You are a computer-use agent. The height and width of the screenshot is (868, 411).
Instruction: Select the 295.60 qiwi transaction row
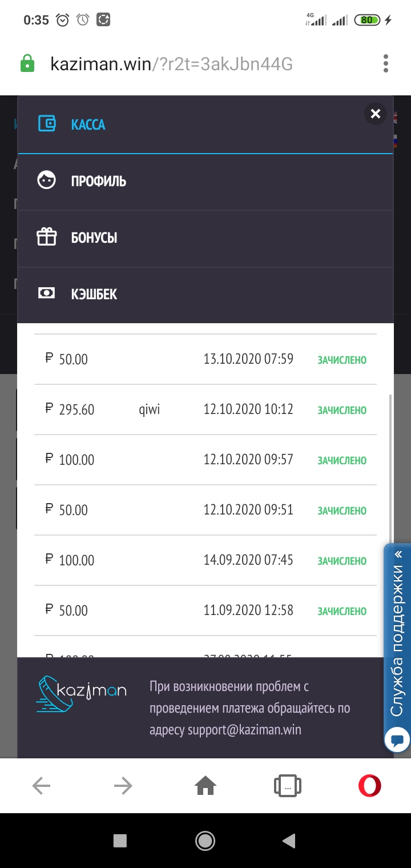tap(205, 409)
